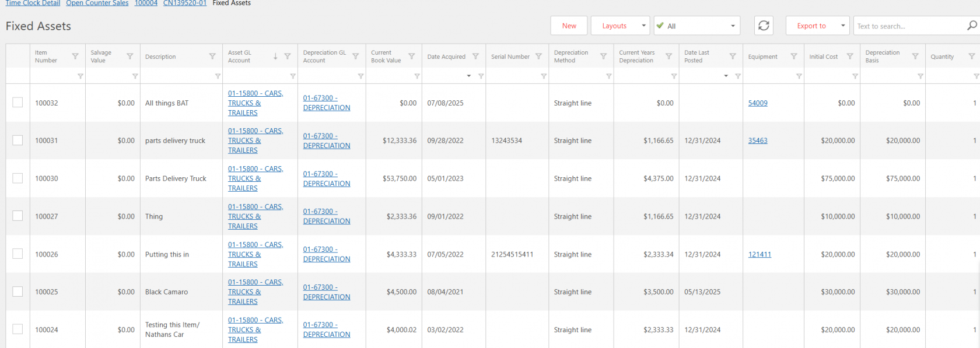Viewport: 980px width, 348px height.
Task: Check the box for item 100026
Action: [17, 254]
